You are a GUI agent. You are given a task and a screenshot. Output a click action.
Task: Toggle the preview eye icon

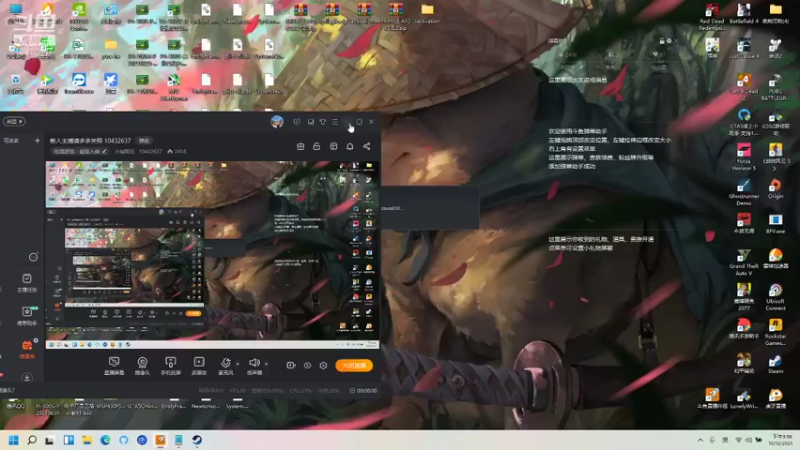[x=307, y=365]
